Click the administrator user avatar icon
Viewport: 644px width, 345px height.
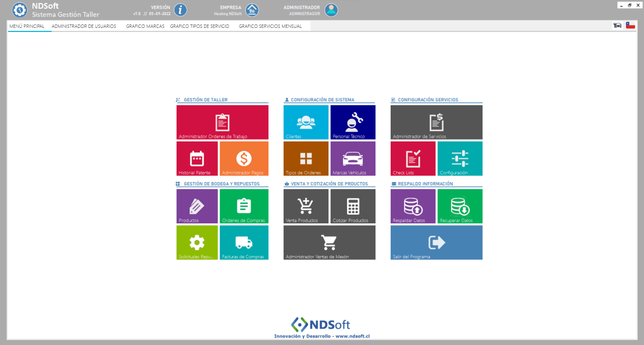click(331, 10)
